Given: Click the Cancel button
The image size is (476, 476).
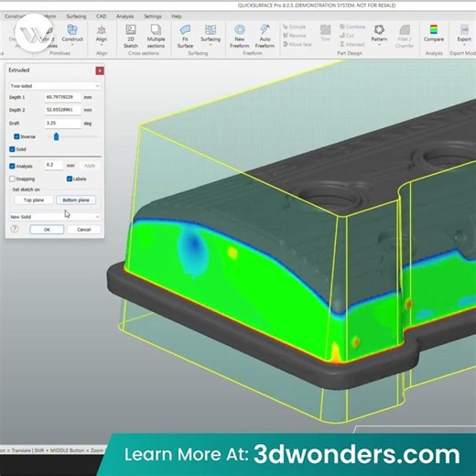Looking at the screenshot, I should click(x=84, y=230).
